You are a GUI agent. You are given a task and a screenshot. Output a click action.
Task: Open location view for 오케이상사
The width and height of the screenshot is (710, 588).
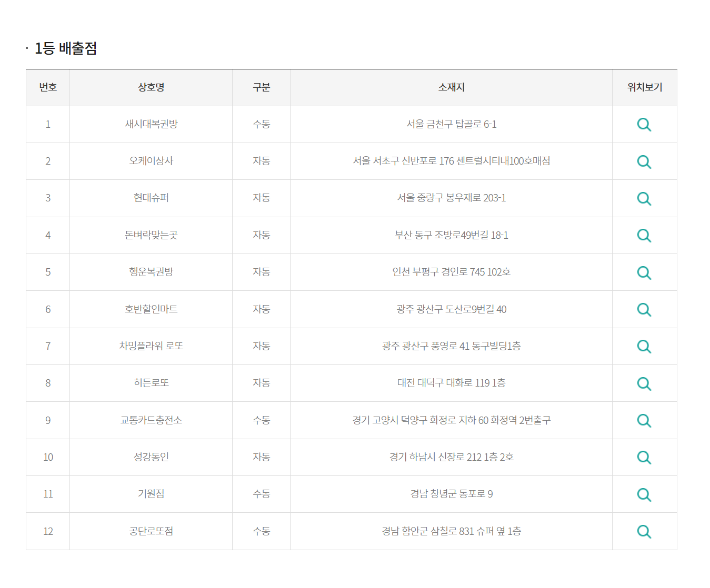[x=644, y=161]
